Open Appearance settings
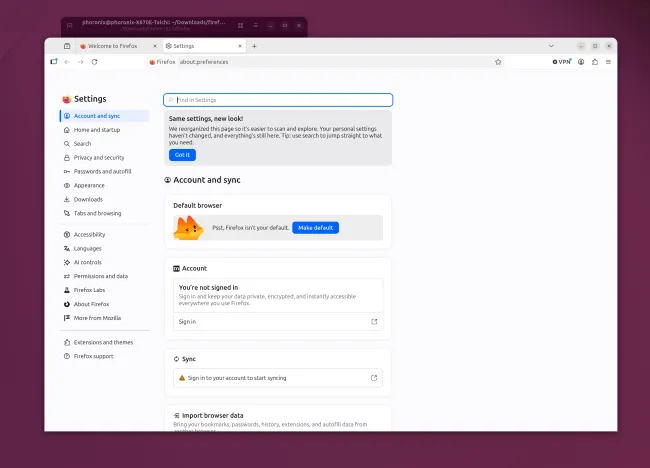This screenshot has width=650, height=468. click(x=104, y=185)
